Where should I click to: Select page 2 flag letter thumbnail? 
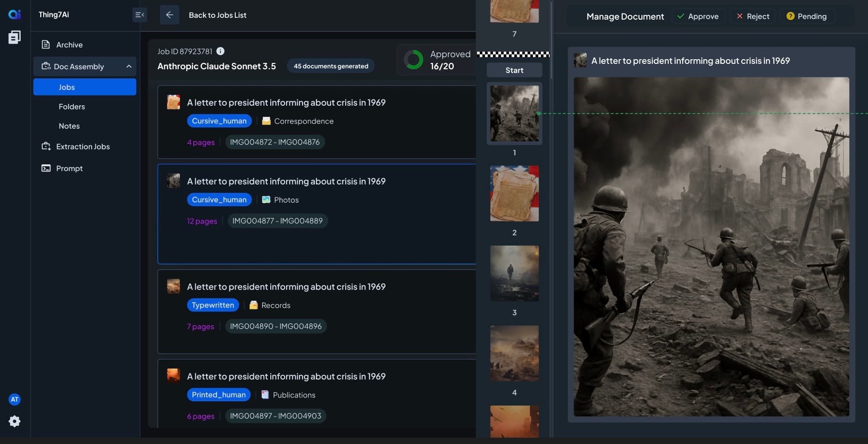click(514, 194)
